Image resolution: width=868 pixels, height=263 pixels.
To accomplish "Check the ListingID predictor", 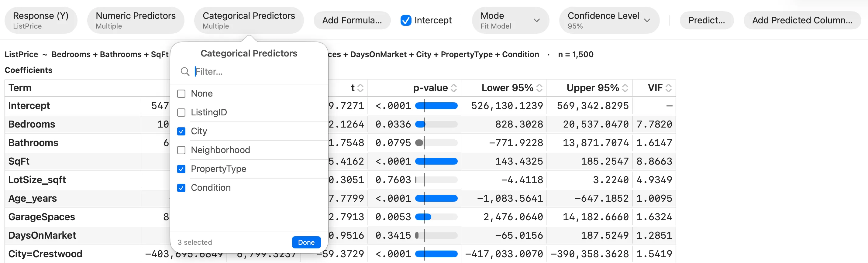I will click(181, 112).
